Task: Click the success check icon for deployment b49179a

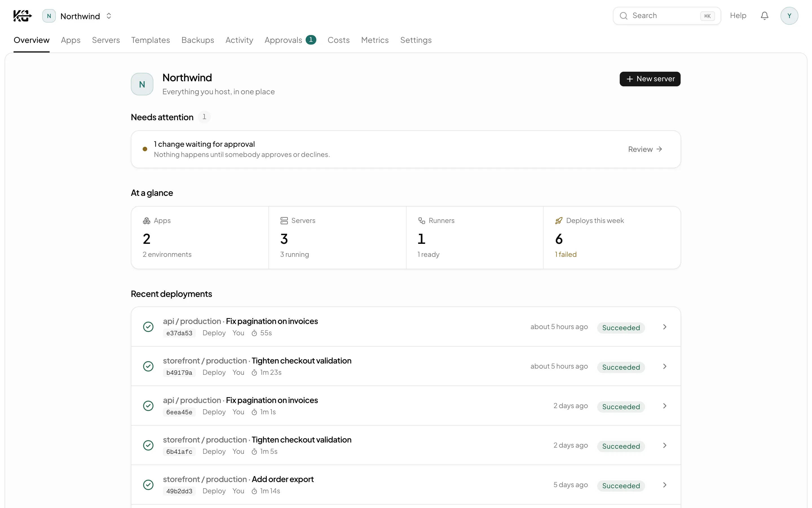Action: coord(148,366)
